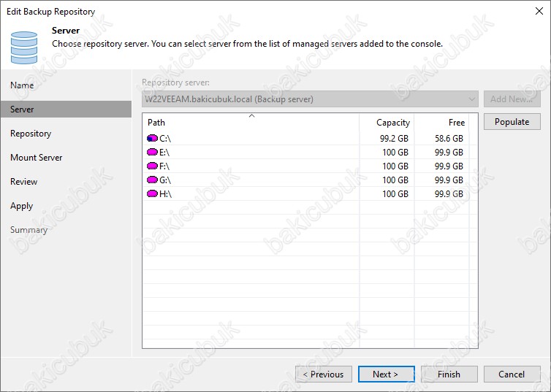
Task: Select the C:\ path row text
Action: point(165,138)
